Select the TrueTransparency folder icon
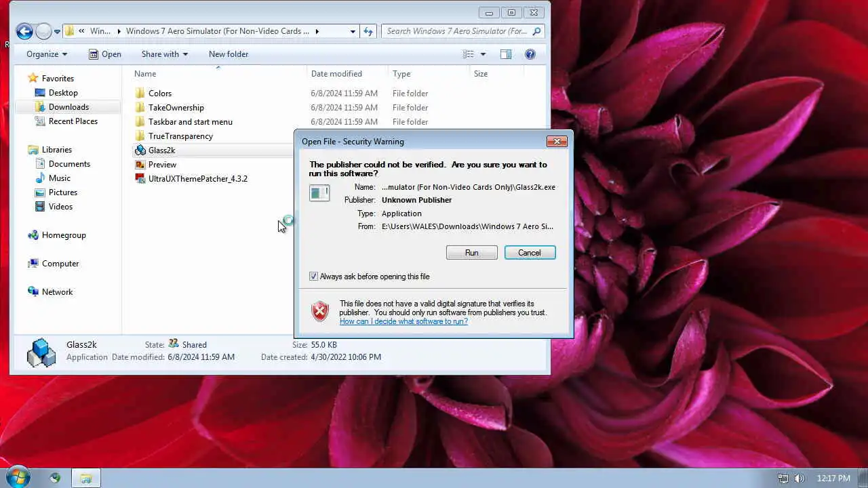Viewport: 868px width, 488px height. point(140,136)
